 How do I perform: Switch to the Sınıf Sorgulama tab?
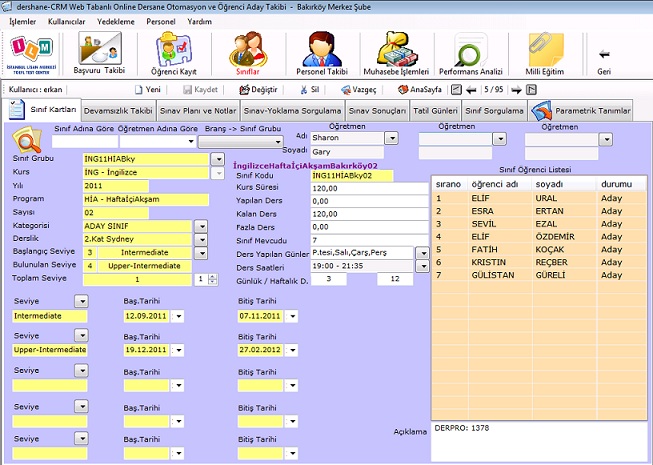pyautogui.click(x=494, y=111)
